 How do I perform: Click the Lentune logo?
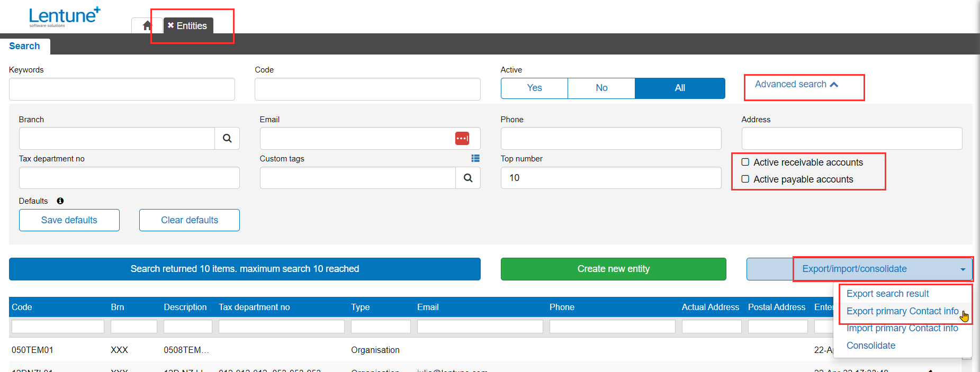pos(65,17)
